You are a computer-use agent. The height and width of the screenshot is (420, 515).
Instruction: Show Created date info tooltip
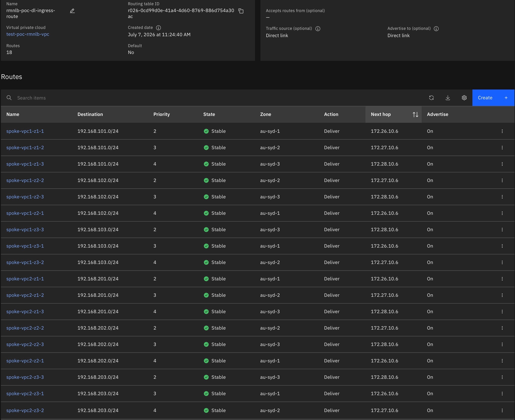click(x=158, y=28)
